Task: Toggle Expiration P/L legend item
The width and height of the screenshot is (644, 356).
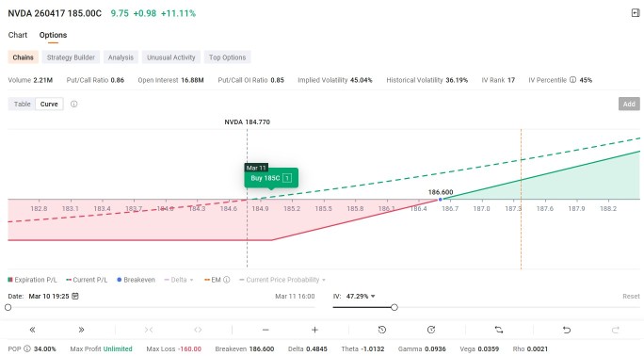Action: click(x=32, y=280)
